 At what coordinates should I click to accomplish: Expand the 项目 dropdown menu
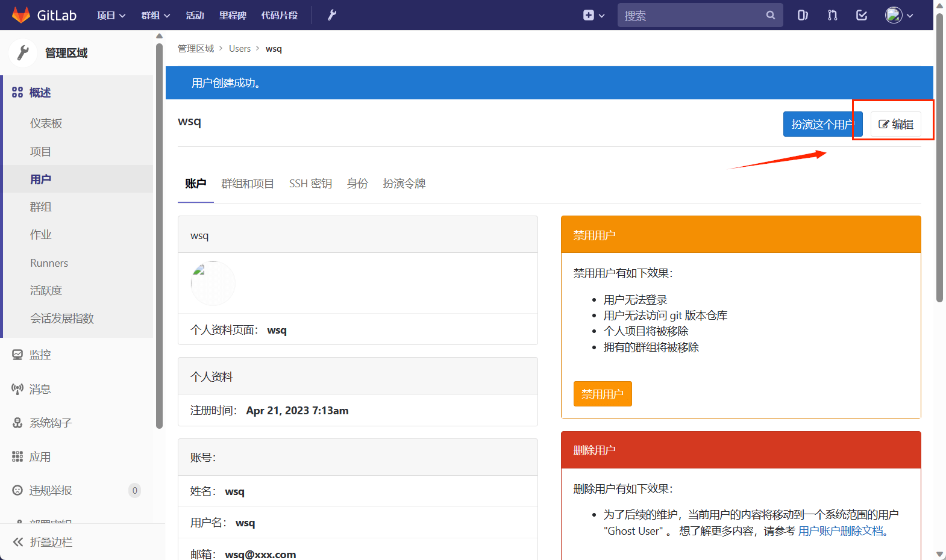(x=111, y=16)
